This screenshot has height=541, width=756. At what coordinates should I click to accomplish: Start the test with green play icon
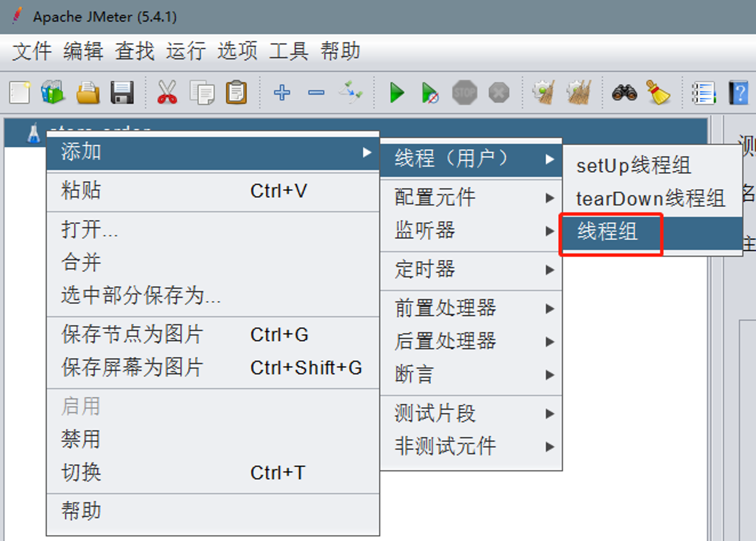pos(397,93)
